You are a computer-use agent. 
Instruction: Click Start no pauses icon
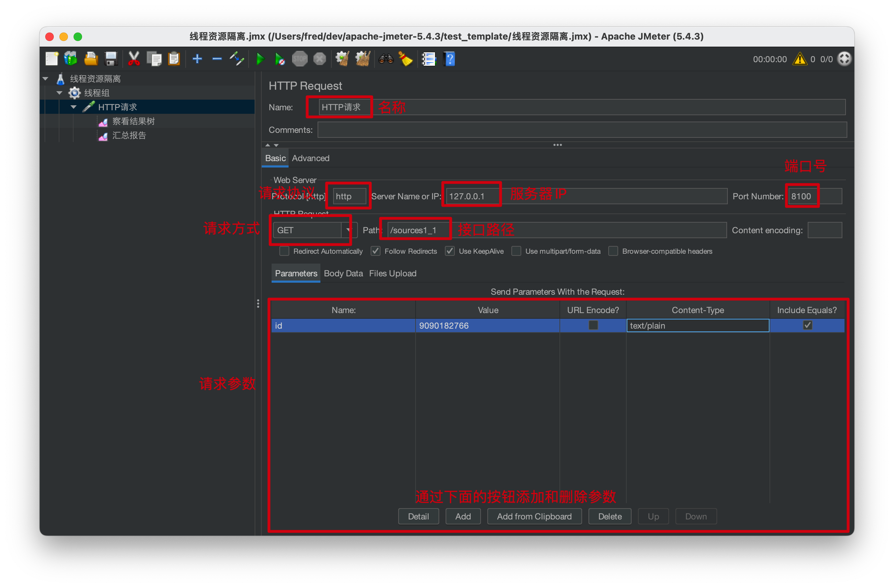[280, 59]
